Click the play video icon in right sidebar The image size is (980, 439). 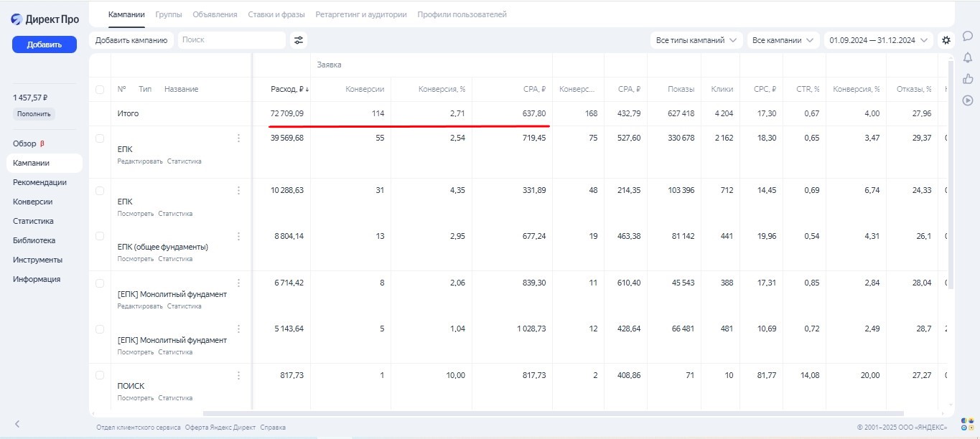coord(967,100)
